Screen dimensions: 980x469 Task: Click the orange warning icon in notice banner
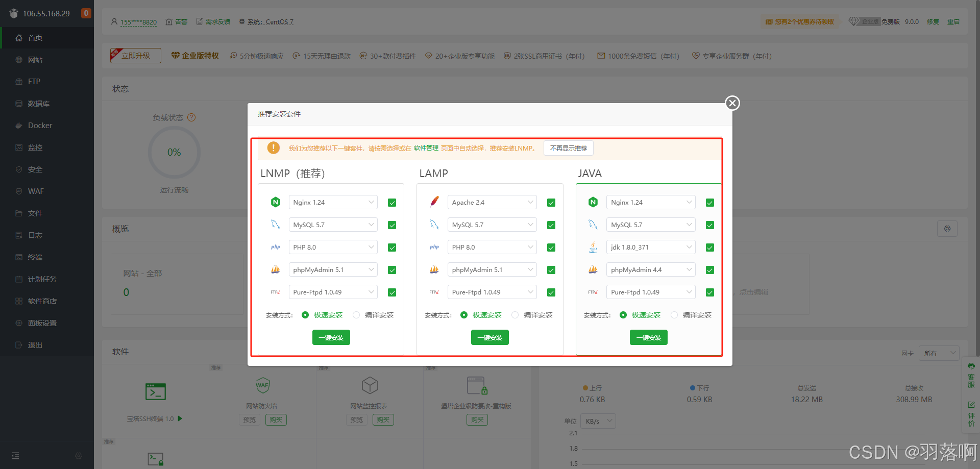tap(274, 148)
